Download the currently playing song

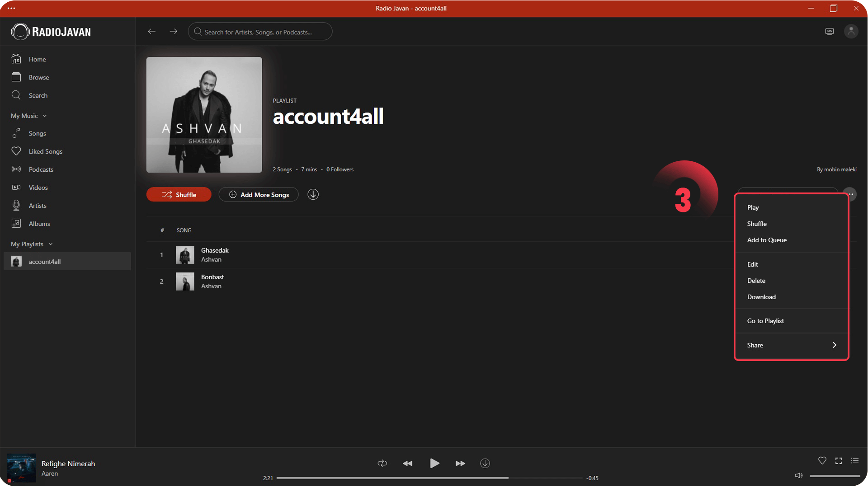point(485,463)
